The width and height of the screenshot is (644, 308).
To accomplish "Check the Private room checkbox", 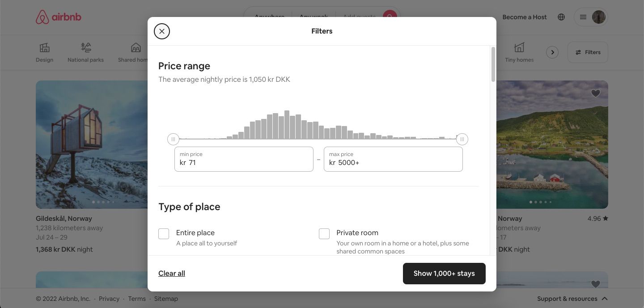I will pos(324,234).
